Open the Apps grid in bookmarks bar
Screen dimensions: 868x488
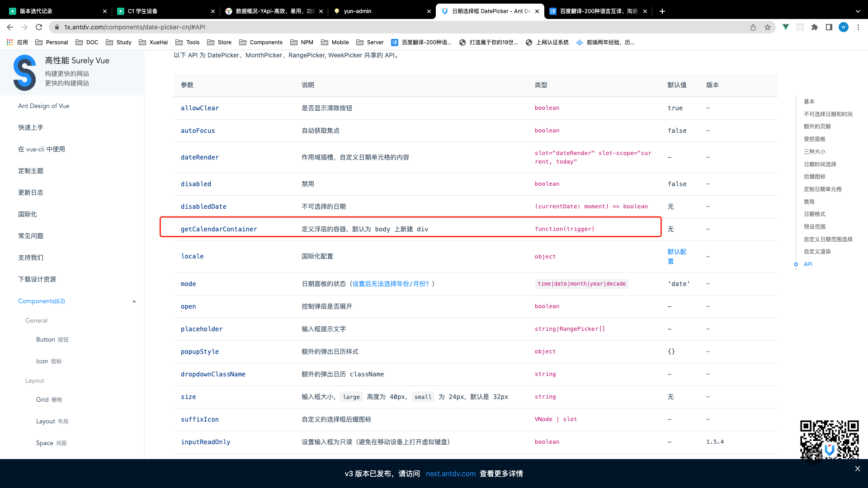pos(10,42)
